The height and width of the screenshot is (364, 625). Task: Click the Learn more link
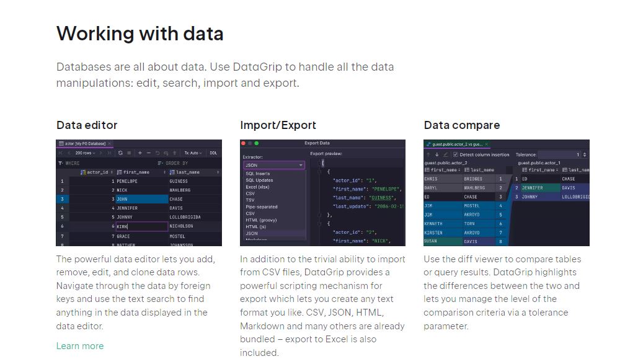(x=79, y=346)
